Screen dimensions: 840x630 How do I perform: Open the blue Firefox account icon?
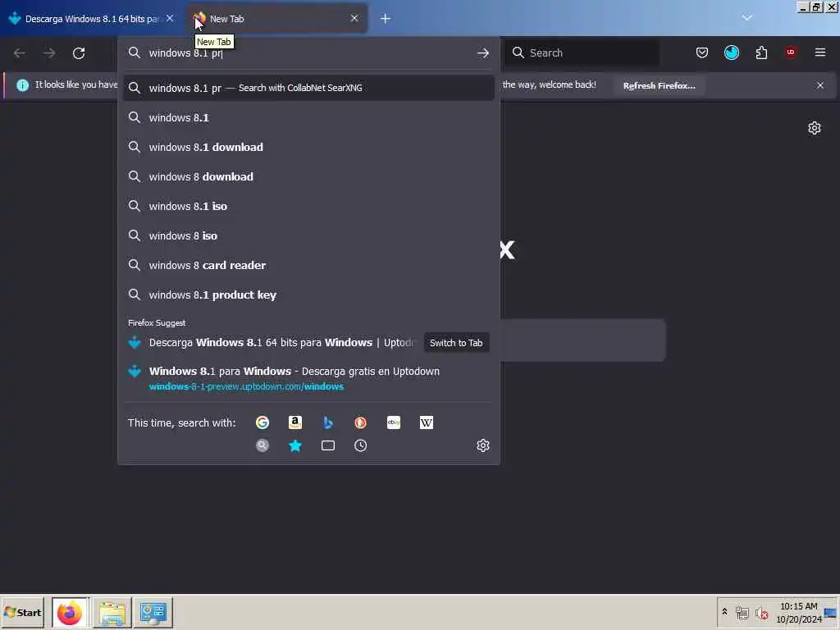click(x=731, y=52)
